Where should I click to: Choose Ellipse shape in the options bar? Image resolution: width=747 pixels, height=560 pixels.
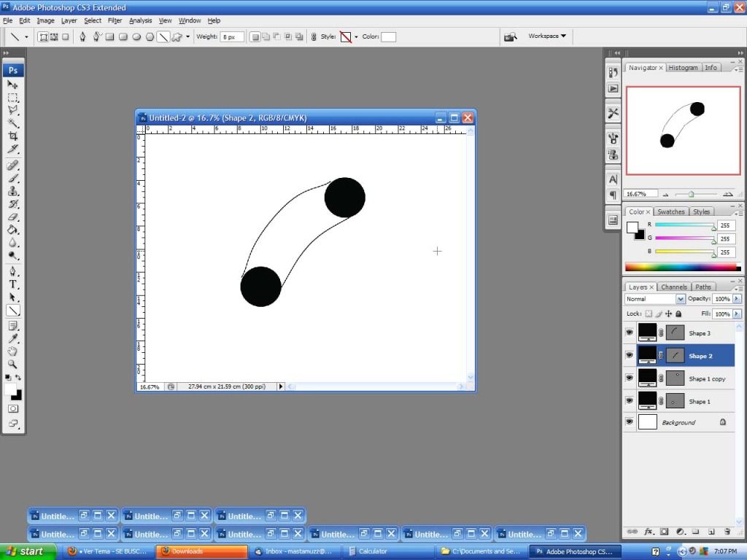(x=136, y=36)
